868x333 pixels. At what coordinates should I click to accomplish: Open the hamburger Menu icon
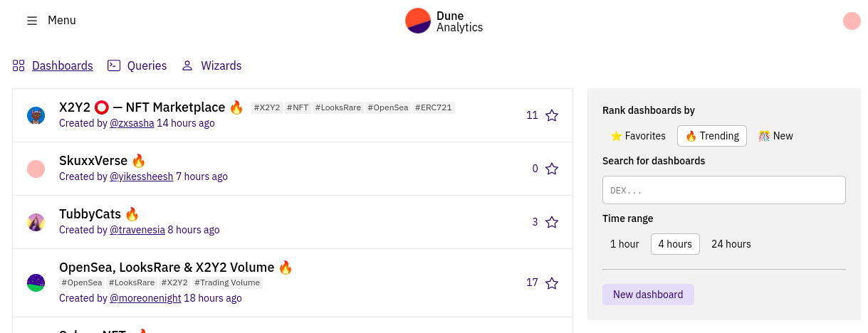(32, 21)
